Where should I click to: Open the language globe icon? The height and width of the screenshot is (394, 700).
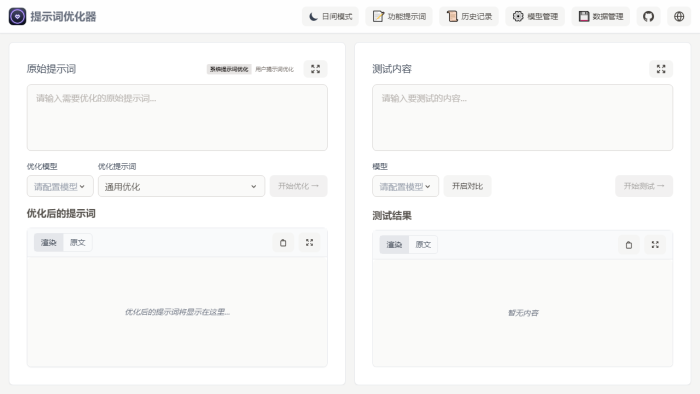679,17
